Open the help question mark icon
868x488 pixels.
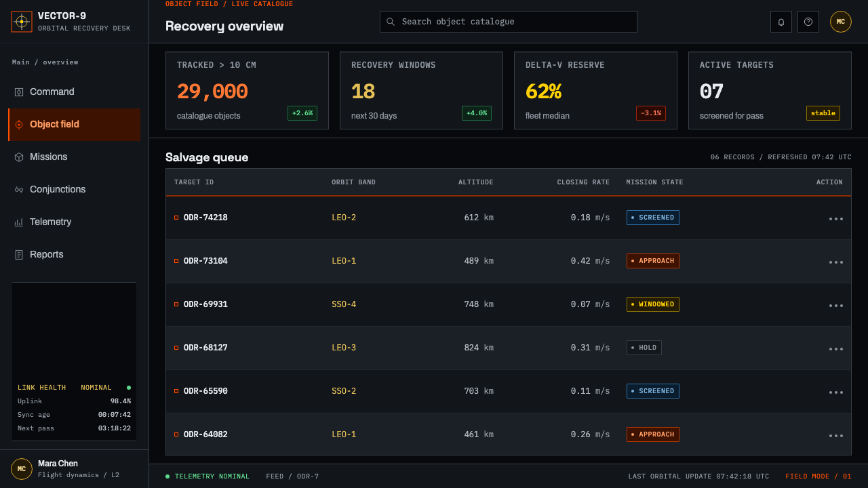tap(808, 22)
